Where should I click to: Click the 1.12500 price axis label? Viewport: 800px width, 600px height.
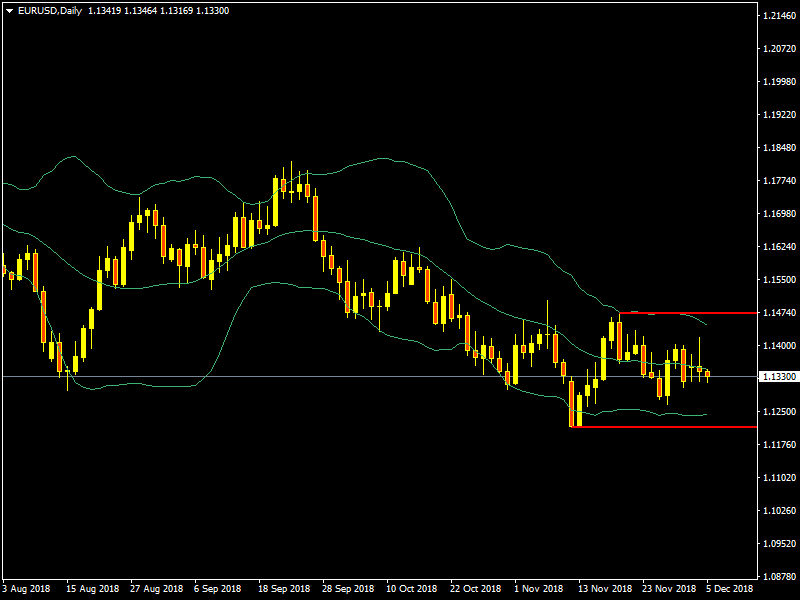click(777, 412)
